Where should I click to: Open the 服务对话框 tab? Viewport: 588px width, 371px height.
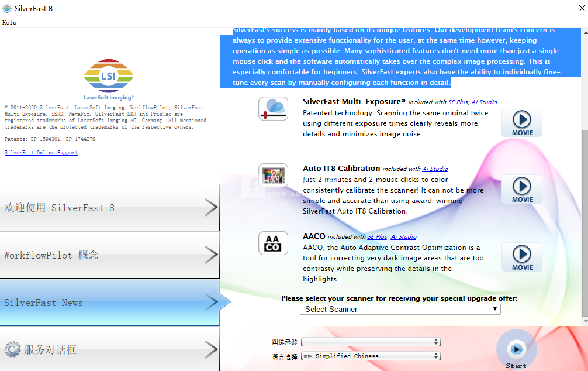pyautogui.click(x=109, y=349)
